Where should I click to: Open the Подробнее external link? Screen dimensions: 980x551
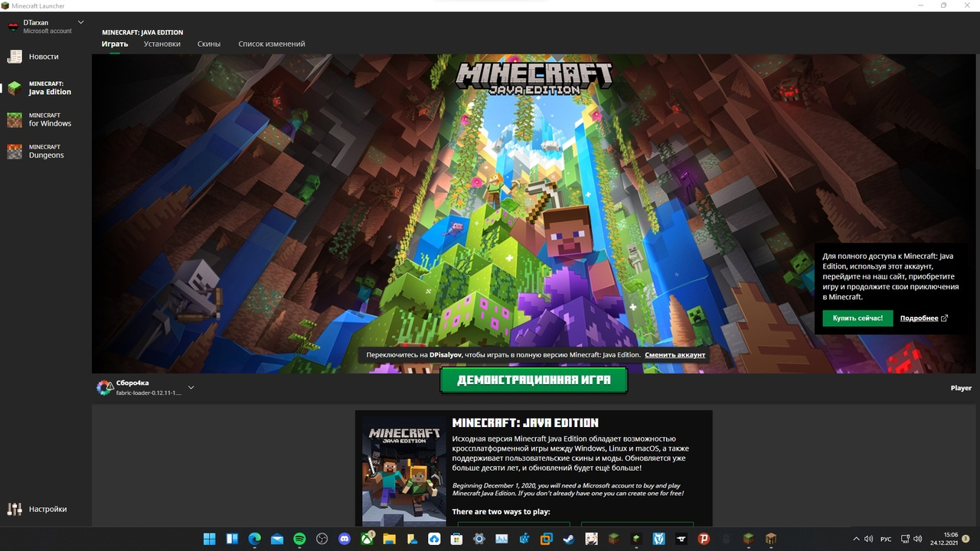pyautogui.click(x=923, y=318)
